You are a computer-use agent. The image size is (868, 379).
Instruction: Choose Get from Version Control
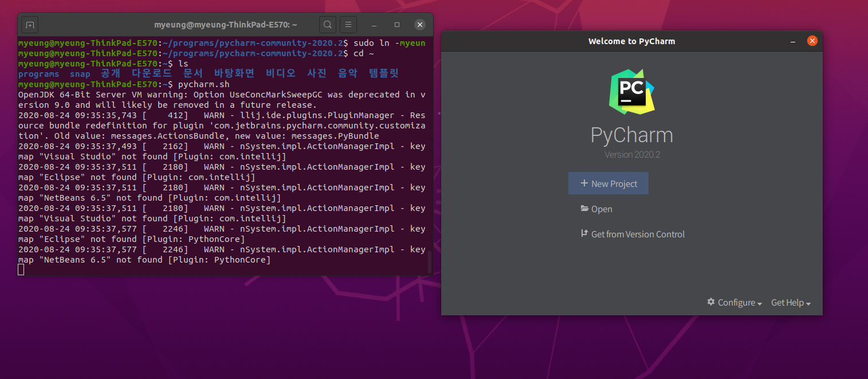pyautogui.click(x=632, y=234)
